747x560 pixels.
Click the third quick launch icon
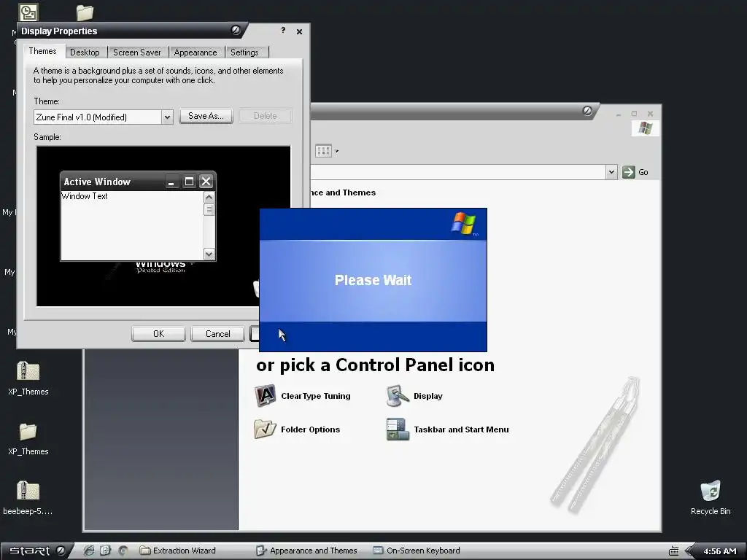(123, 551)
